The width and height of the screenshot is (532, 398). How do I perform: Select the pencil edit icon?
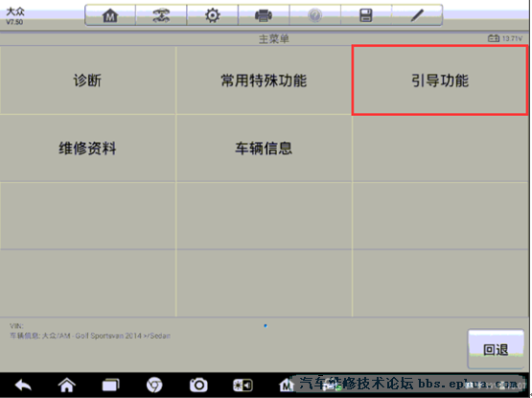417,15
